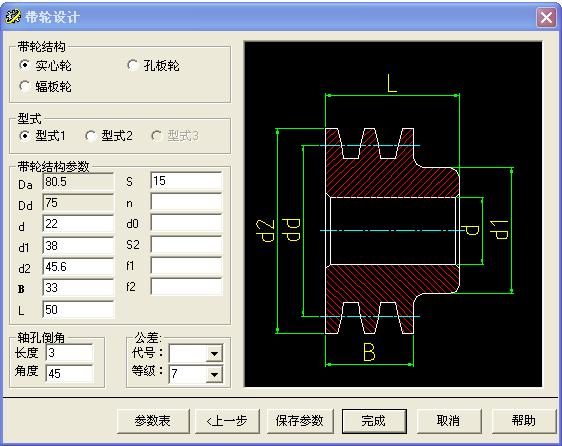The image size is (562, 446).
Task: Click the empty f1 input field
Action: point(186,266)
